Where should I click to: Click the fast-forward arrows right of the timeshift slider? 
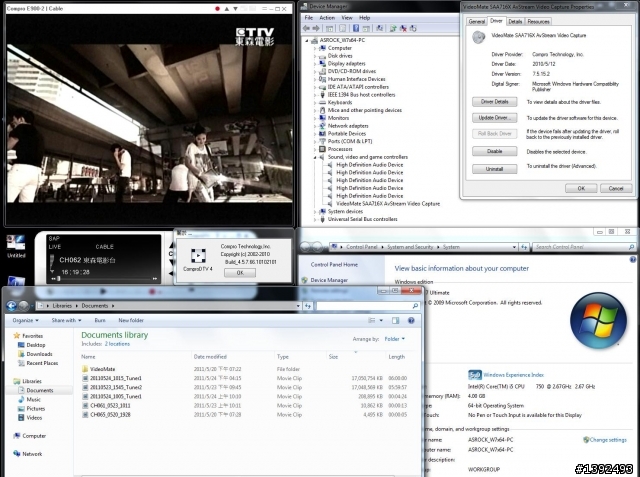point(155,279)
